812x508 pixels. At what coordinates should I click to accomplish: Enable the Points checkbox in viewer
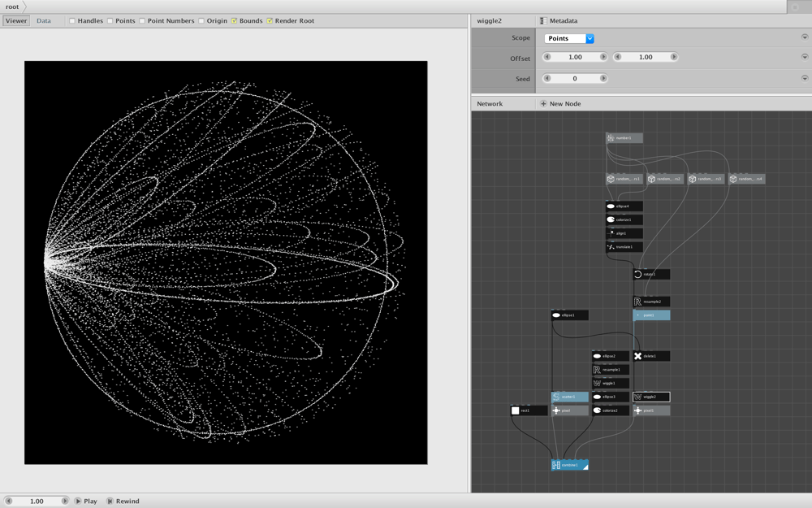[110, 21]
